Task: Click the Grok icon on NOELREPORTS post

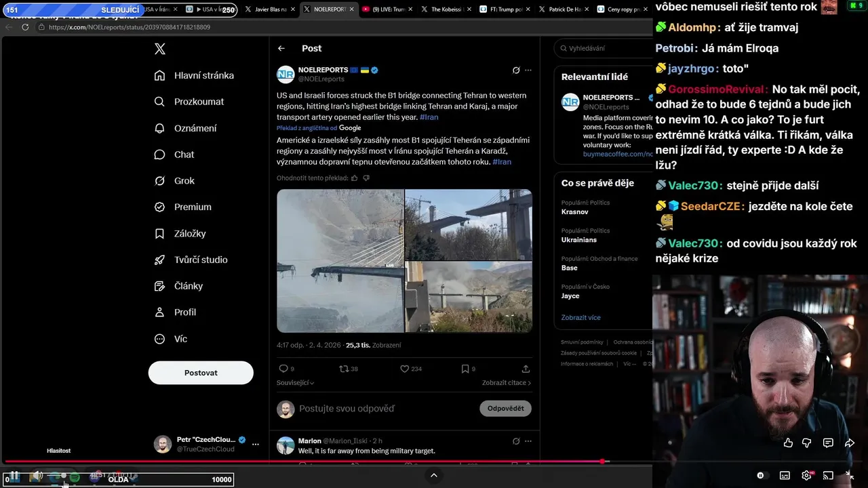Action: 516,70
